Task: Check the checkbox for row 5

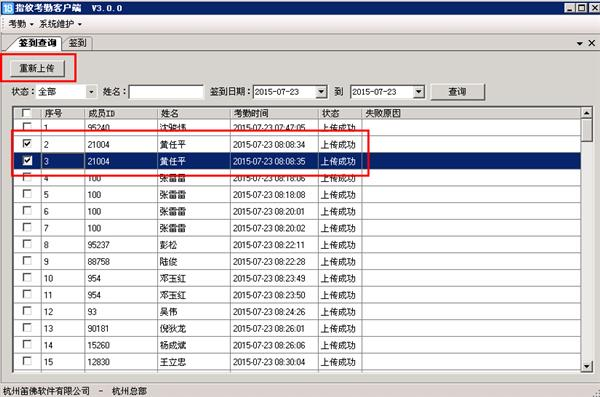Action: (27, 194)
